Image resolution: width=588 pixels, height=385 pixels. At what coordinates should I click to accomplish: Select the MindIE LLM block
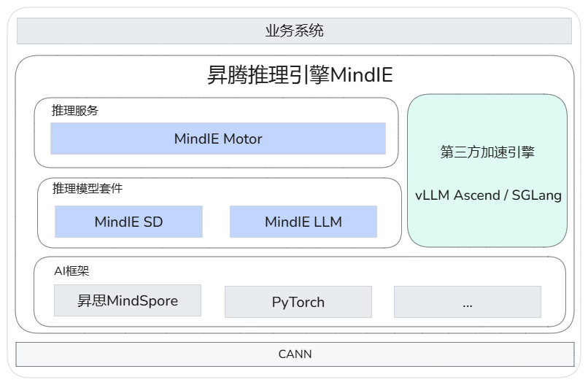point(303,222)
